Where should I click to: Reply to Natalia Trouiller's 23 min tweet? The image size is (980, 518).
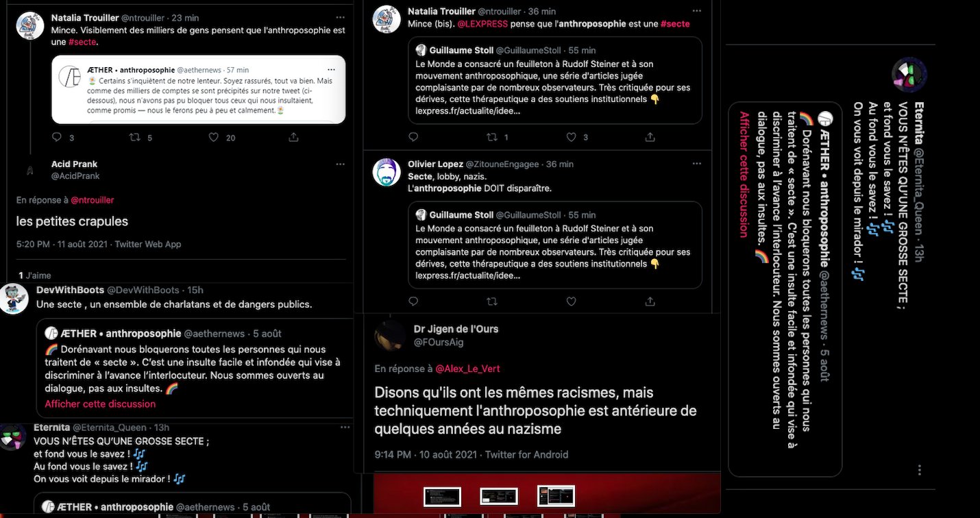pos(57,137)
